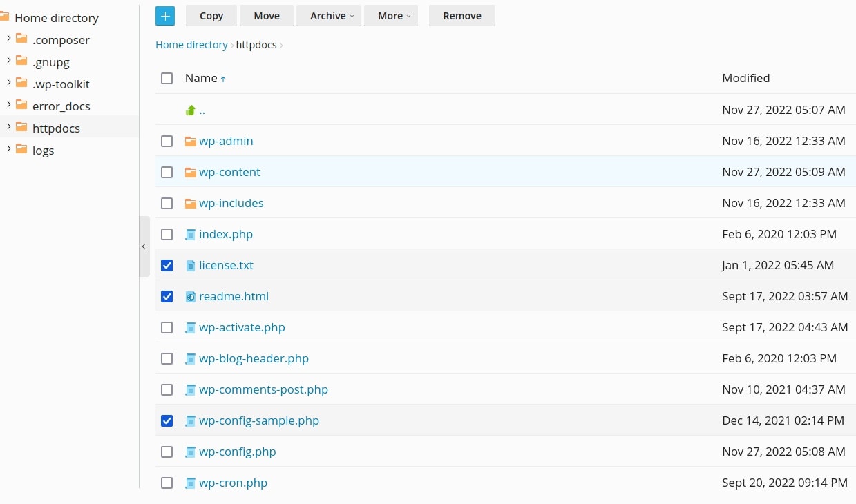Uncheck the license.txt checkbox

(x=167, y=265)
